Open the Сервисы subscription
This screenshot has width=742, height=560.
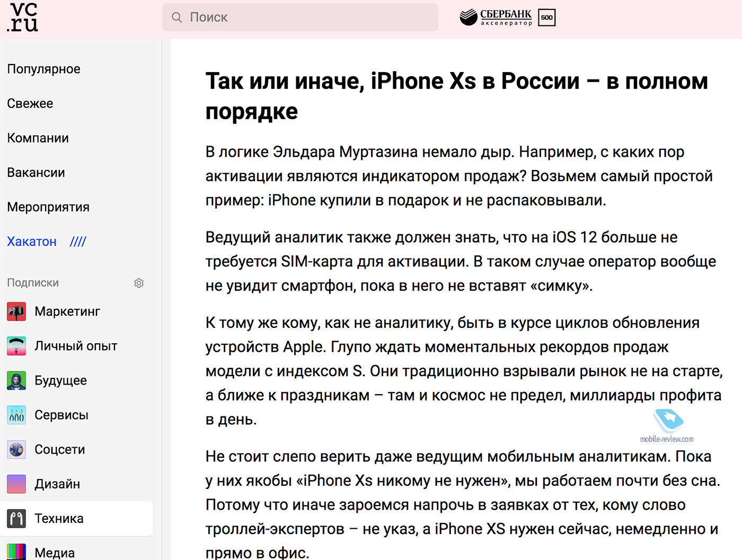61,415
